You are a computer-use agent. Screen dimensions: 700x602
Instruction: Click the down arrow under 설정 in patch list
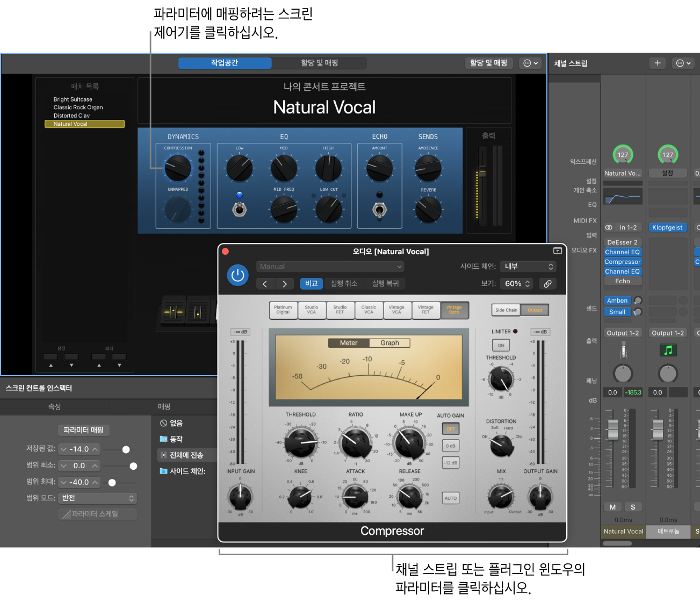(71, 365)
